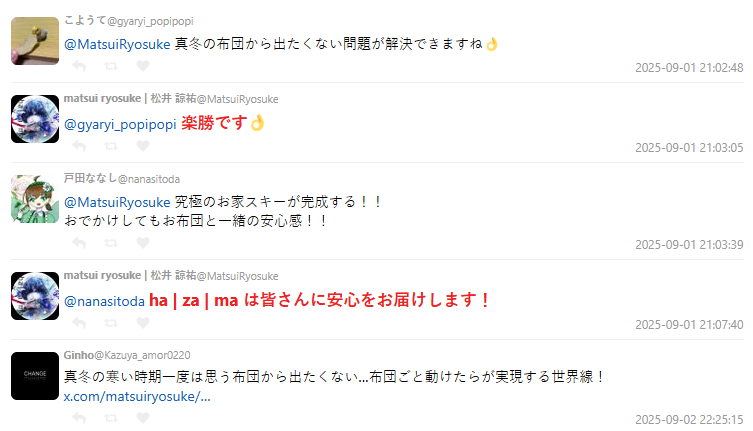
Task: View 戸田ななし's green-haired avatar
Action: pos(35,199)
